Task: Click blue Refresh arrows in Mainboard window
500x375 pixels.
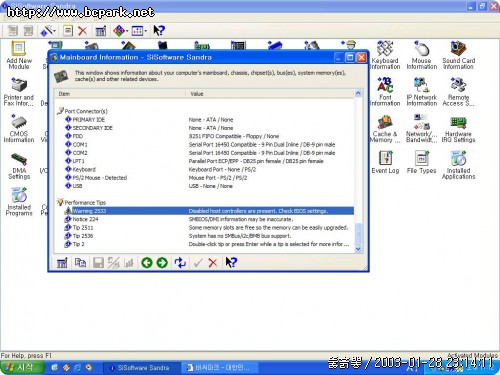Action: click(180, 263)
